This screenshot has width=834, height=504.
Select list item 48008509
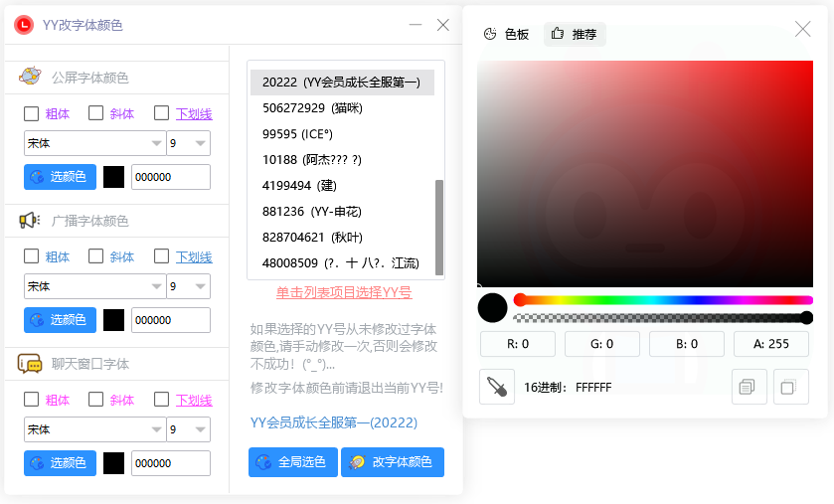click(342, 263)
